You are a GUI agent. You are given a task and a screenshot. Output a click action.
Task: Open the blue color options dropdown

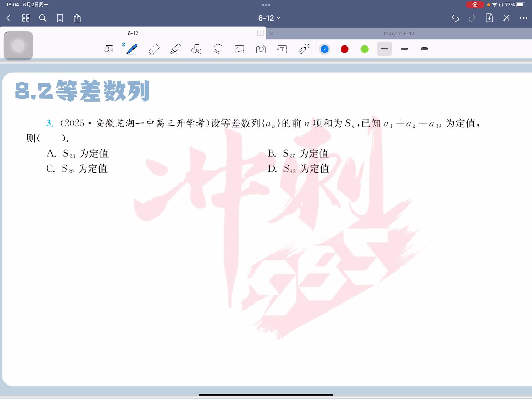click(x=324, y=49)
